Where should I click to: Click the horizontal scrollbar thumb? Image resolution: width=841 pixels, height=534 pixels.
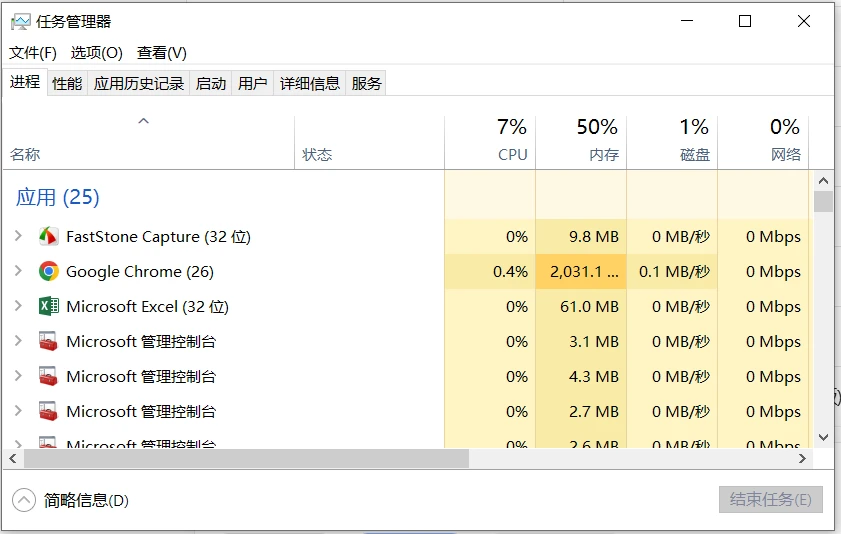click(x=246, y=458)
